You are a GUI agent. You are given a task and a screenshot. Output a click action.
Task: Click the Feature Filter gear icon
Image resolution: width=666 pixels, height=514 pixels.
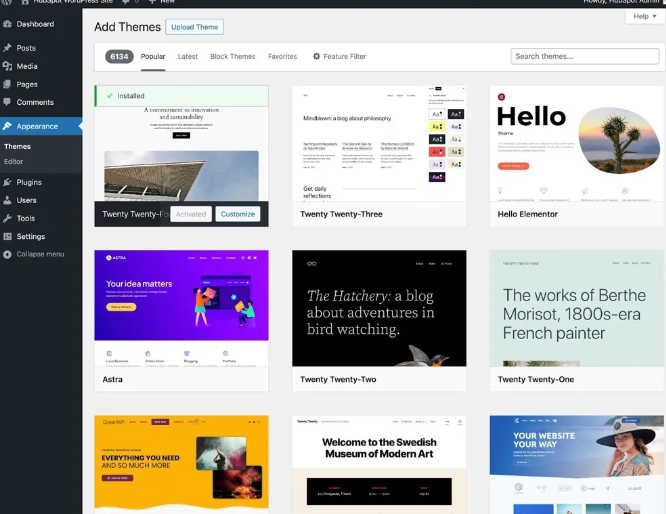(x=317, y=57)
